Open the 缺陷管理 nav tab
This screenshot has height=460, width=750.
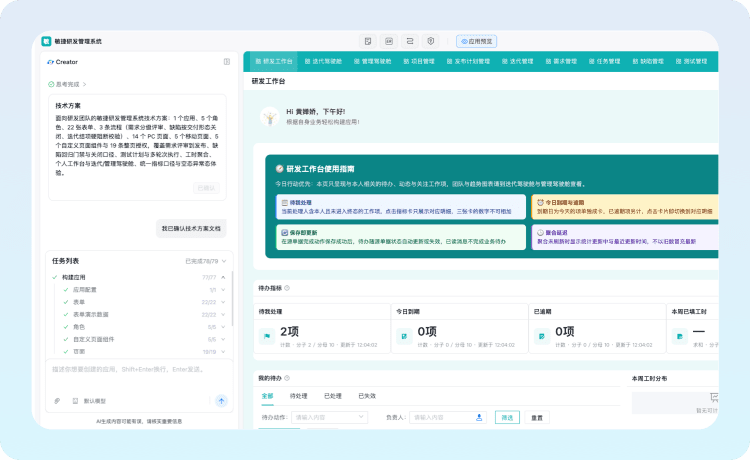click(648, 61)
